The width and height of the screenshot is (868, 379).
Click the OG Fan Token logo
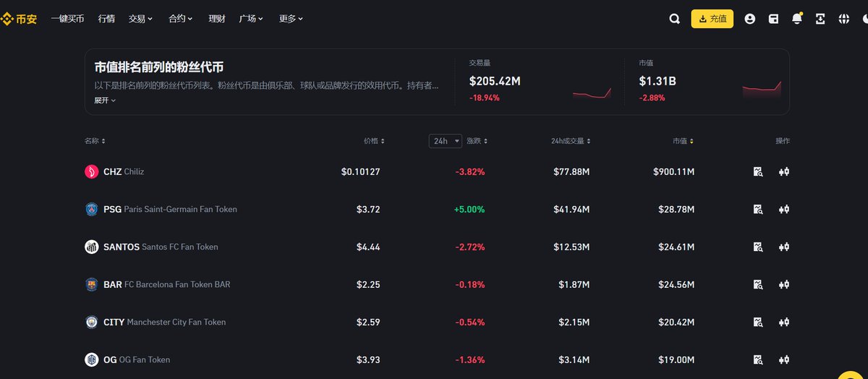tap(91, 359)
